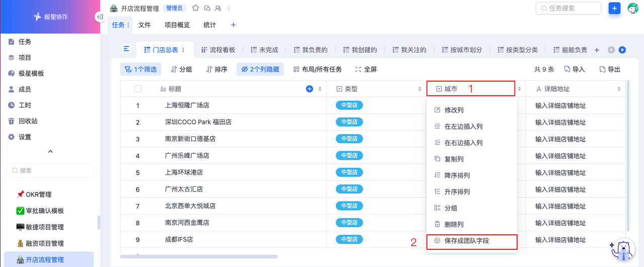The image size is (644, 267).
Task: Toggle the 2个列隐藏 hidden columns button
Action: pos(260,69)
